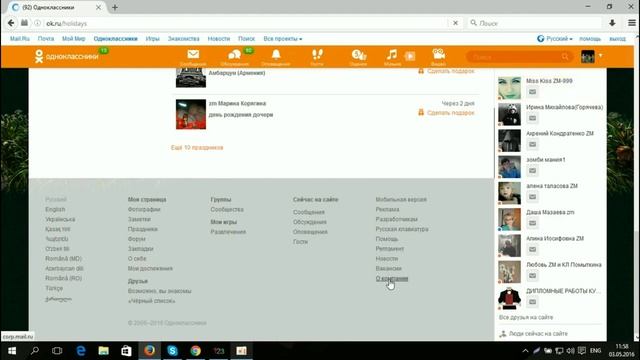
Task: Open the Notifications bell icon
Action: coord(276,54)
